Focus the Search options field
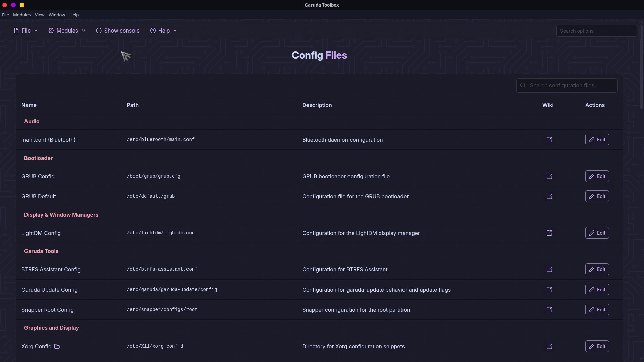This screenshot has width=644, height=362. [x=596, y=31]
